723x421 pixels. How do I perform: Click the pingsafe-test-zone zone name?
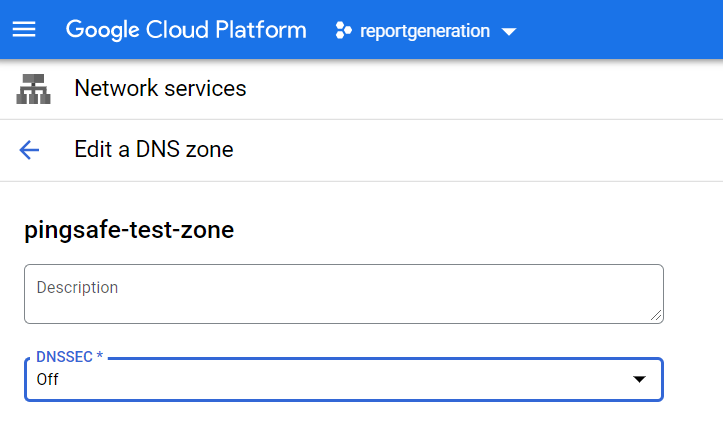tap(129, 230)
